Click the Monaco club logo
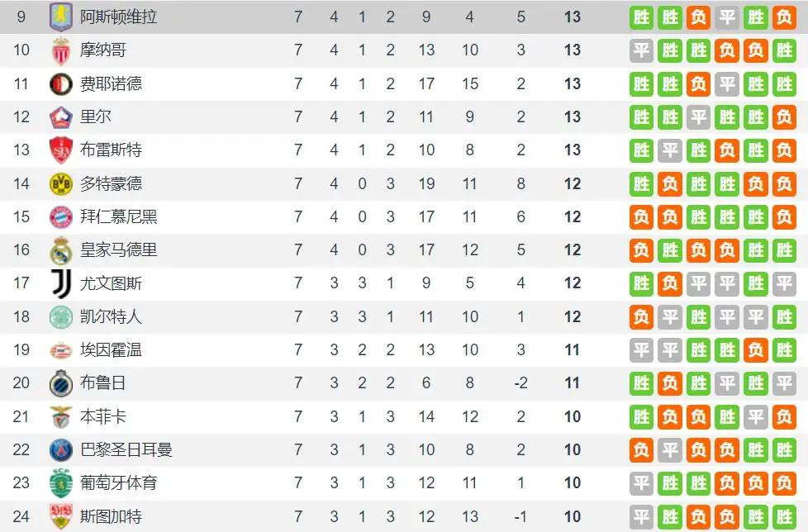The width and height of the screenshot is (808, 532). [61, 50]
